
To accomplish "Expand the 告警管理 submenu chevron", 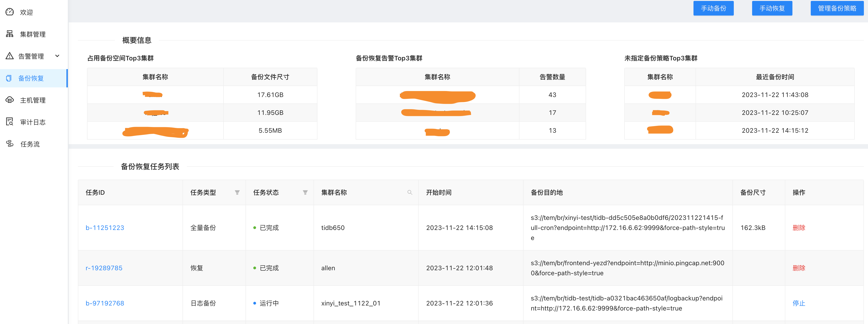I will tap(57, 56).
